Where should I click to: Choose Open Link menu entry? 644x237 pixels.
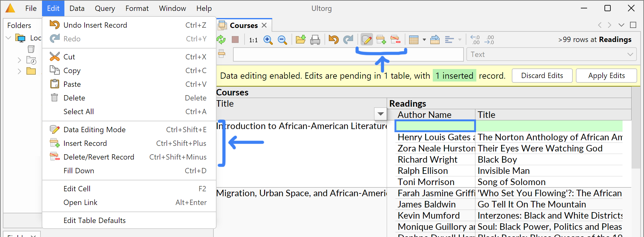[129, 202]
